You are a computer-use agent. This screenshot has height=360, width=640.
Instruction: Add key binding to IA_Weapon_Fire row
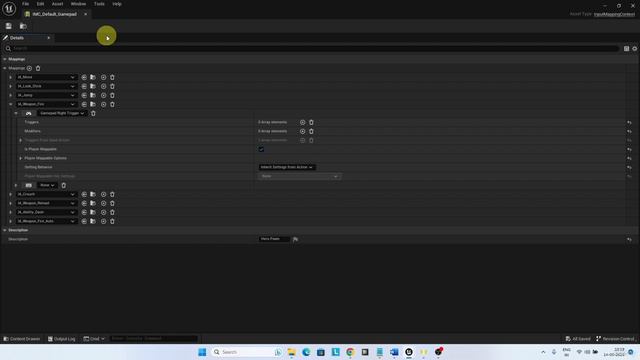(x=103, y=104)
